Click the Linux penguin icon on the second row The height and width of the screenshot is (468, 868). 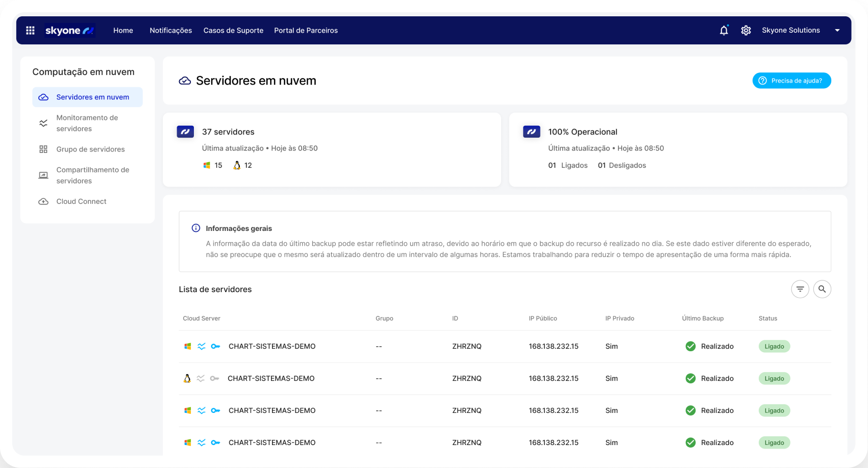187,378
